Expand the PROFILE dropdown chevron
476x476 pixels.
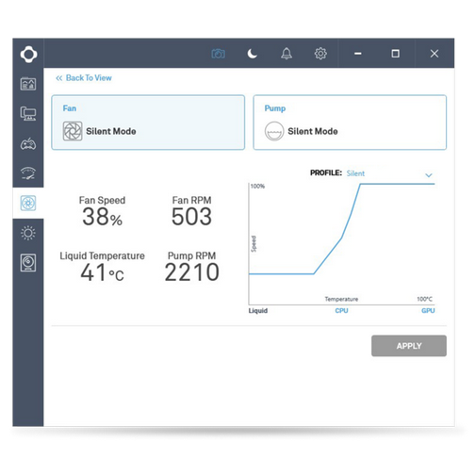click(429, 175)
